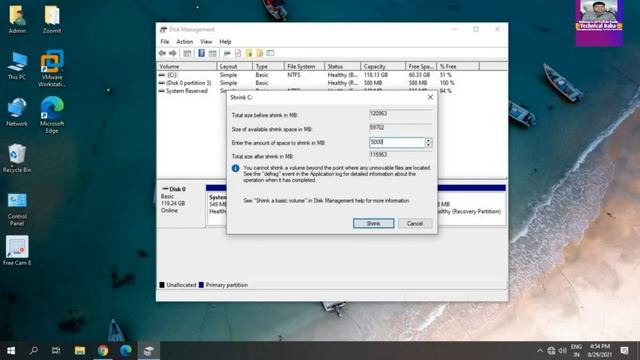Open the Help menu
Image resolution: width=640 pixels, height=360 pixels.
point(225,42)
